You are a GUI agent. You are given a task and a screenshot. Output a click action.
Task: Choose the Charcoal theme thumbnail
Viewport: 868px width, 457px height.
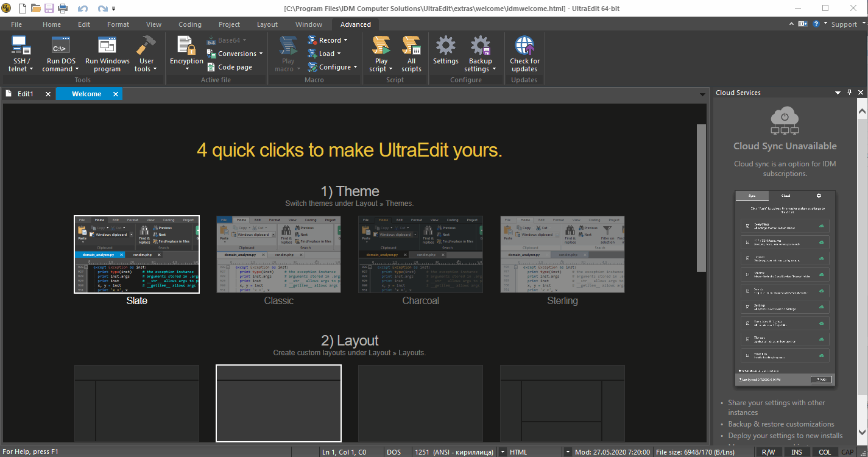click(421, 254)
